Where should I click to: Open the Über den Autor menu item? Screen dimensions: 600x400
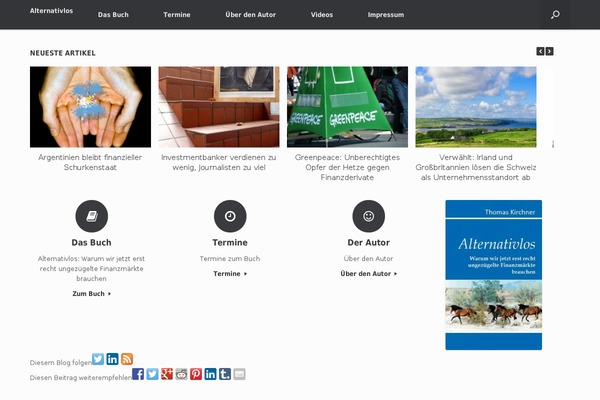pyautogui.click(x=251, y=15)
